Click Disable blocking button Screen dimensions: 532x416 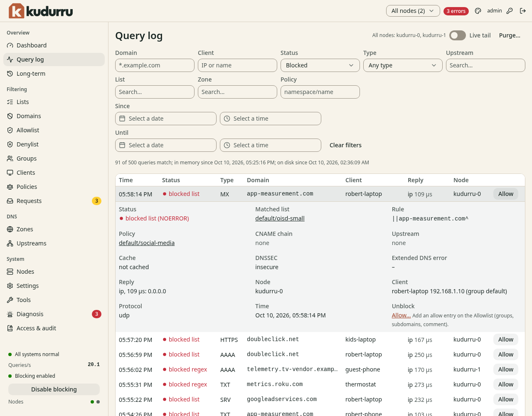pyautogui.click(x=54, y=389)
